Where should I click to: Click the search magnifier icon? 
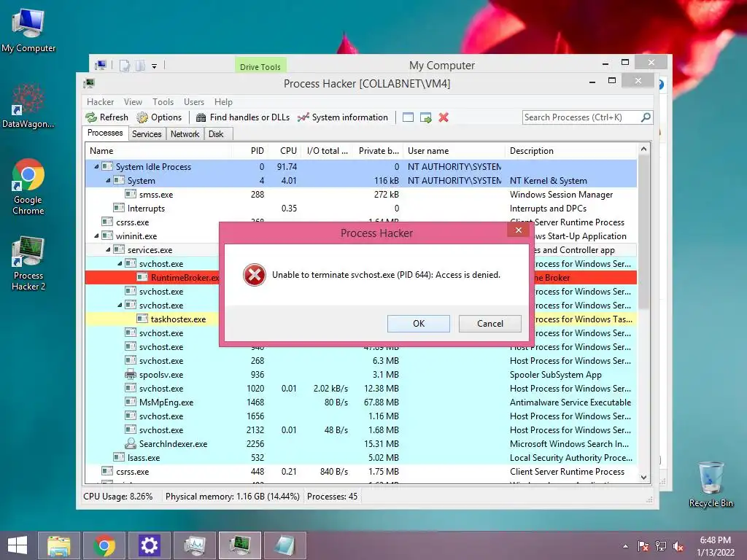coord(646,117)
